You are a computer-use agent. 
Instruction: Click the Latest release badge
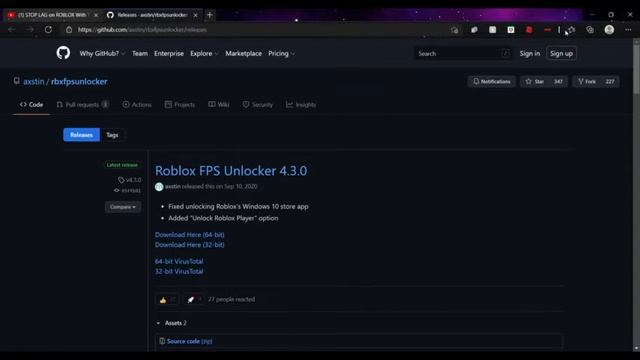[122, 165]
